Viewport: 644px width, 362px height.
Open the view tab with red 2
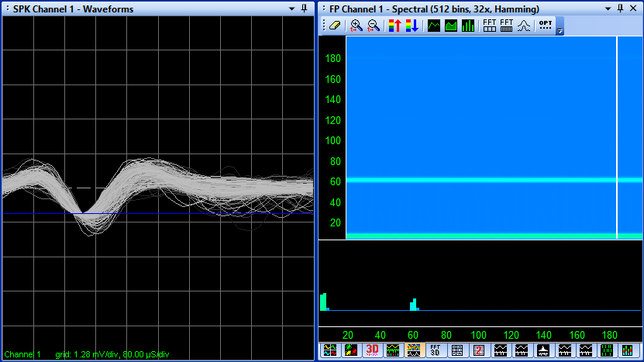coord(478,350)
